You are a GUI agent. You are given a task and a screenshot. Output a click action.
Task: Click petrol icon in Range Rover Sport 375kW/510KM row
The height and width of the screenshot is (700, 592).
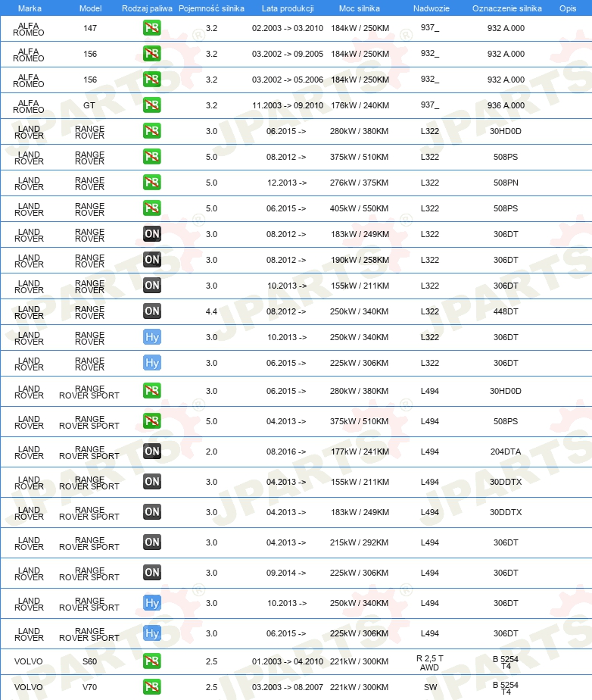click(x=151, y=421)
